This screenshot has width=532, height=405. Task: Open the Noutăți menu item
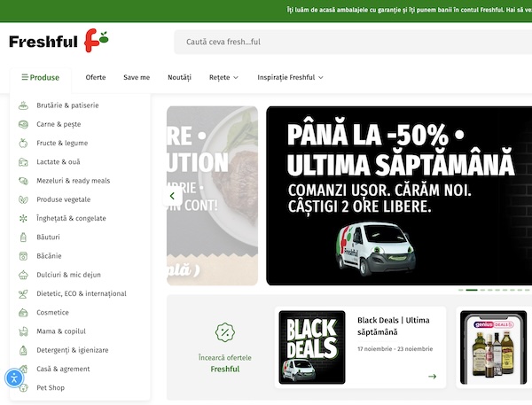point(179,77)
